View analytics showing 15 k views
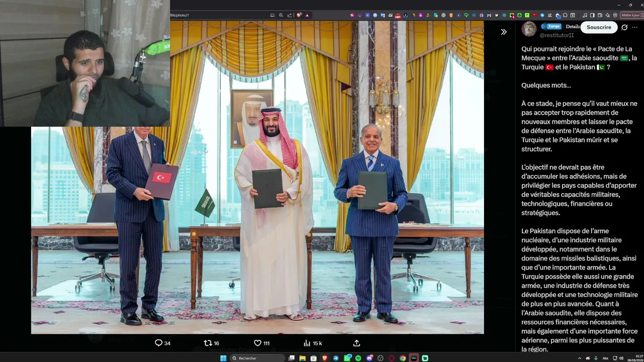This screenshot has width=644, height=362. tap(312, 343)
